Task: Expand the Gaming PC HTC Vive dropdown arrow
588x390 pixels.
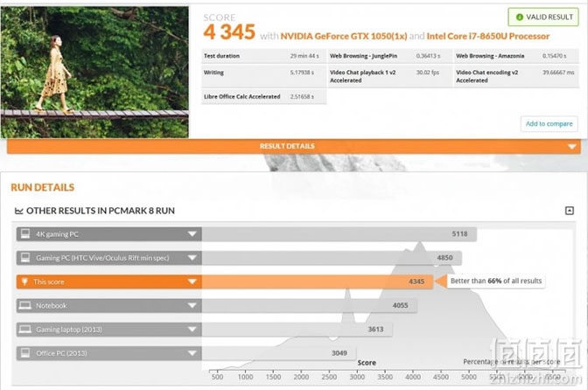Action: pyautogui.click(x=192, y=258)
